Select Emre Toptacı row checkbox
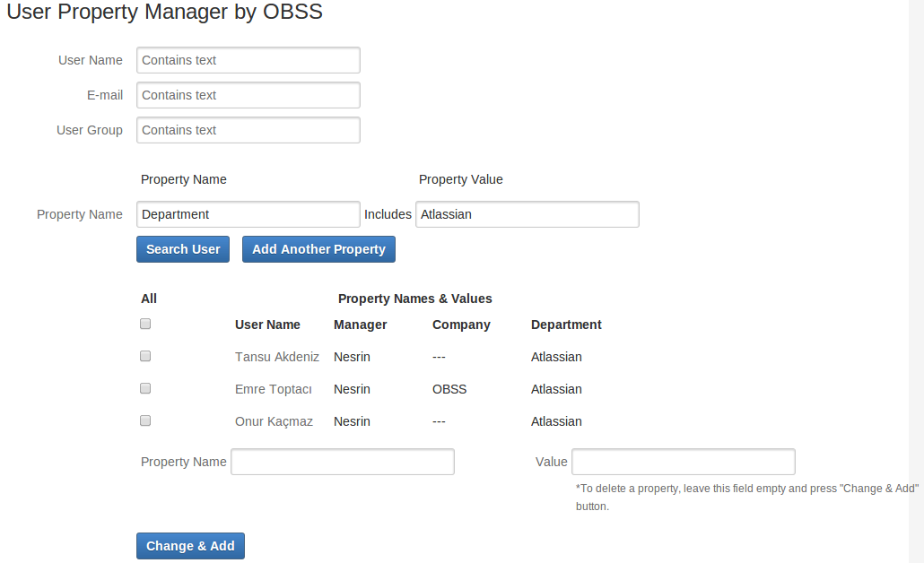This screenshot has height=563, width=924. coord(145,388)
